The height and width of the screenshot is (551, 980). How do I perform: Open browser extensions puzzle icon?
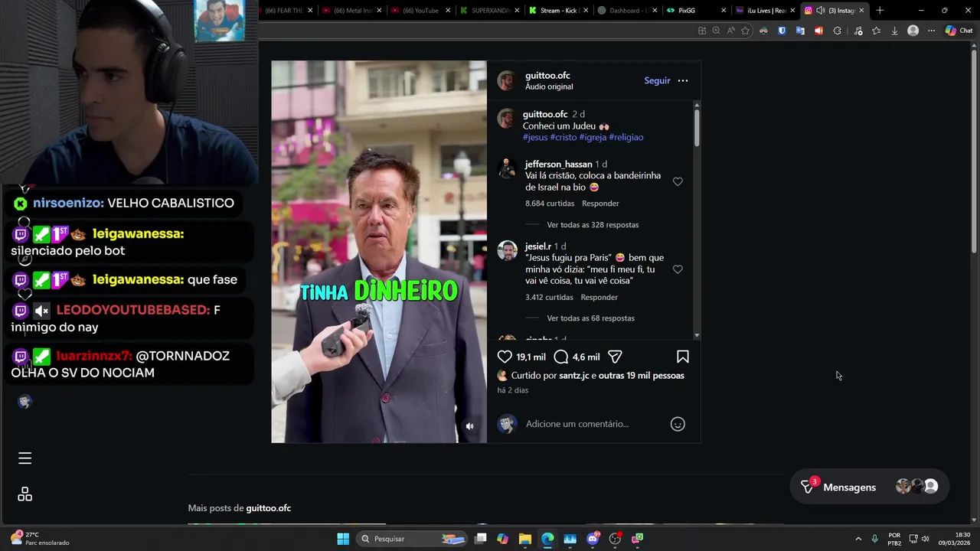(x=837, y=31)
